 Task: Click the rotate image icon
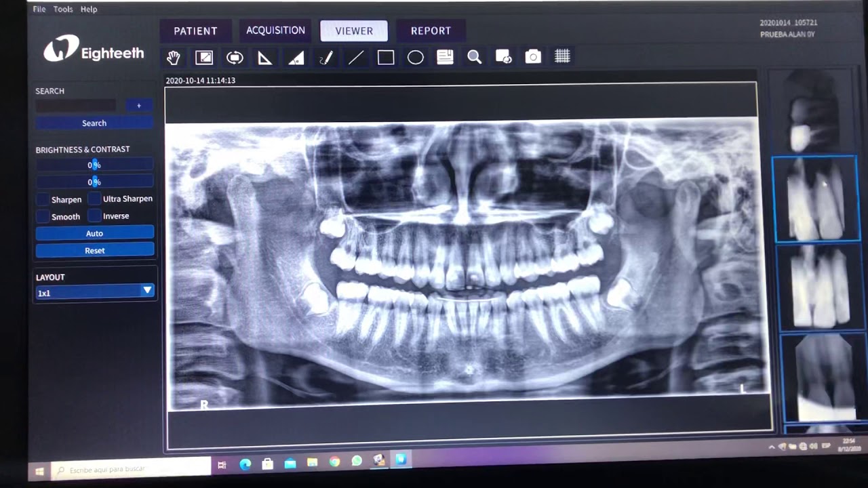235,58
